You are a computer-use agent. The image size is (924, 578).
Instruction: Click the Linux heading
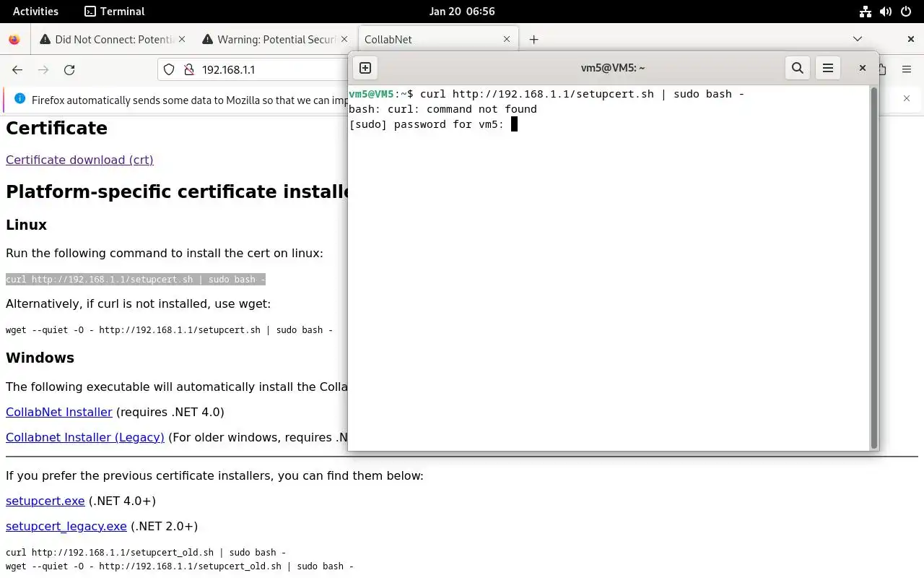click(26, 225)
